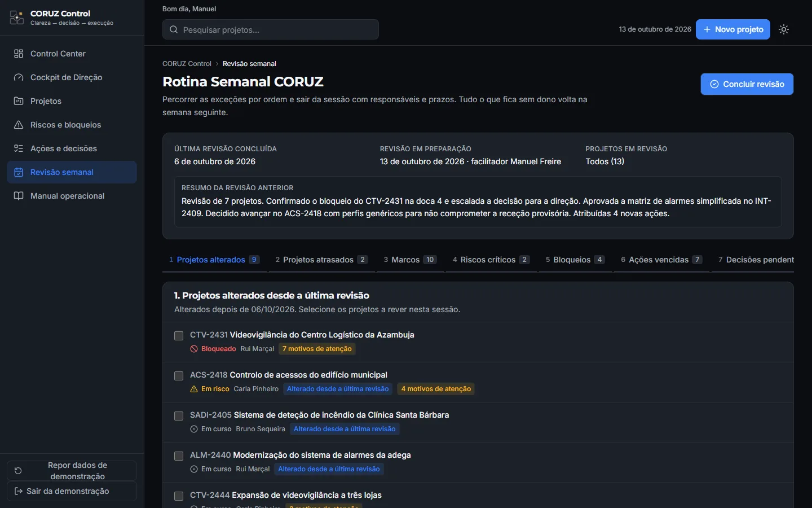Image resolution: width=812 pixels, height=508 pixels.
Task: Click the Cockpit de Direção gauge icon
Action: tap(19, 77)
